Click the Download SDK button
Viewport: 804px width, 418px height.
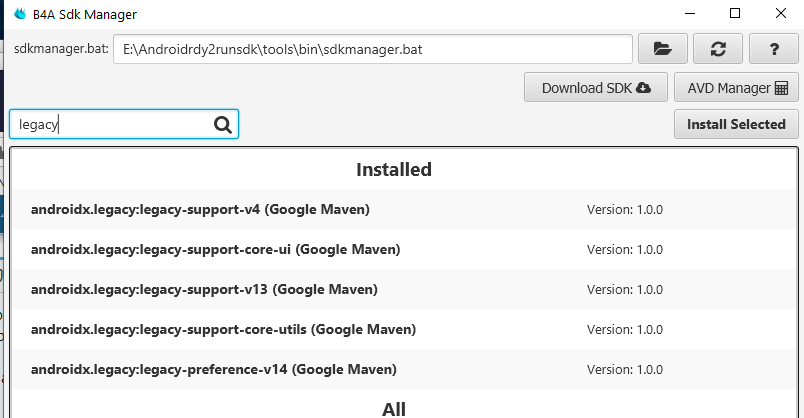point(596,88)
